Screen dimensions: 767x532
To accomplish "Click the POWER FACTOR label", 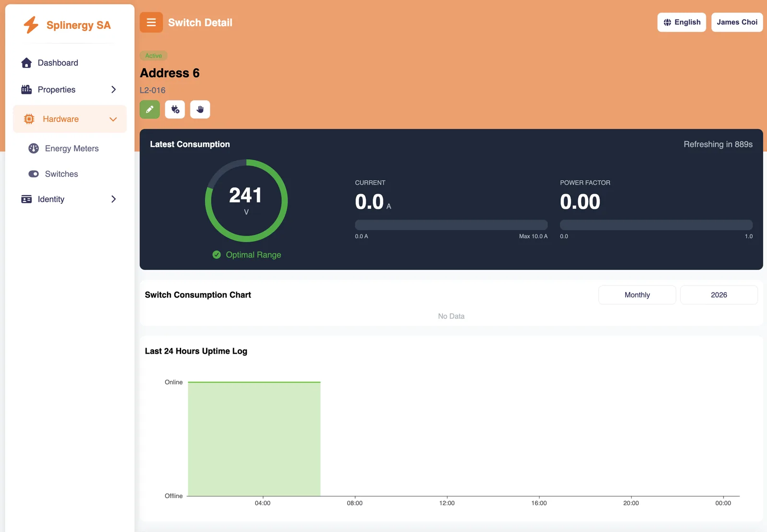I will 585,183.
